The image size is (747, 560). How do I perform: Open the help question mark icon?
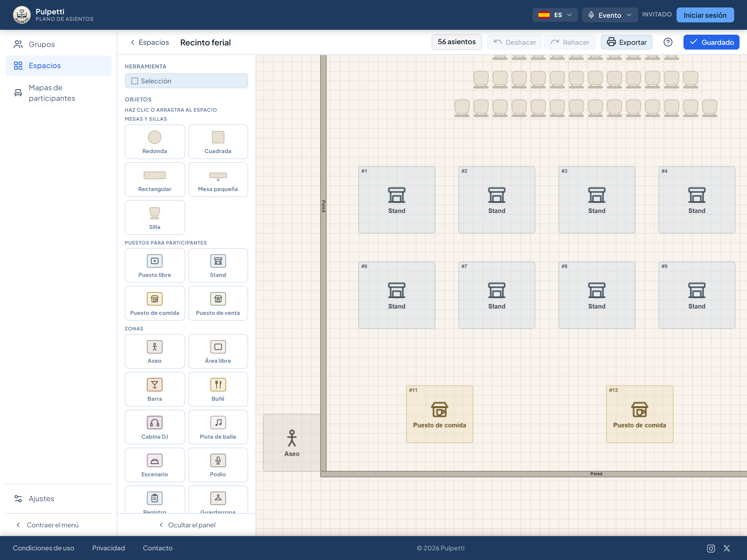pos(668,42)
